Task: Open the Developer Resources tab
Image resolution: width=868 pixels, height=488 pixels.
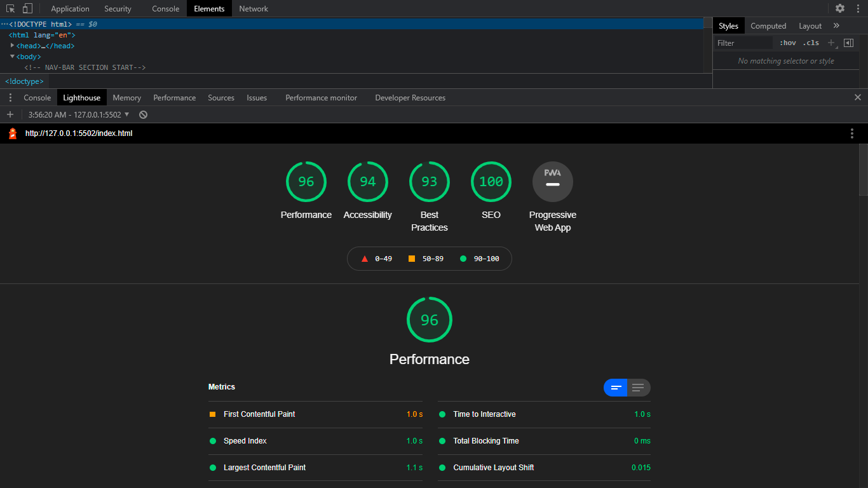Action: (x=410, y=97)
